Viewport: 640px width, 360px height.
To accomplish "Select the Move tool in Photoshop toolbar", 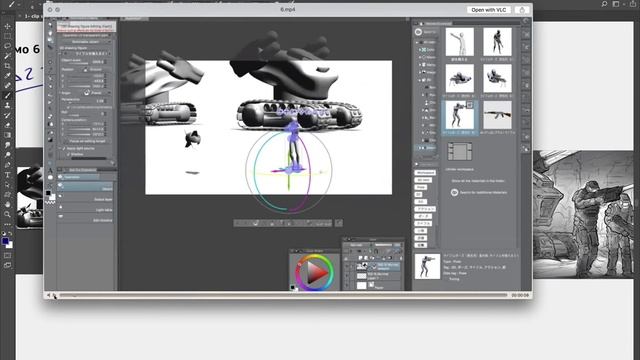I will (7, 26).
